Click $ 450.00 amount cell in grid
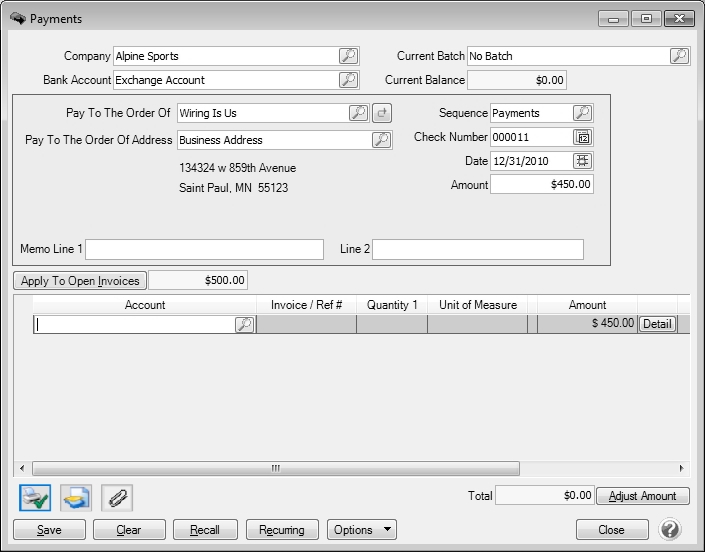 (587, 324)
